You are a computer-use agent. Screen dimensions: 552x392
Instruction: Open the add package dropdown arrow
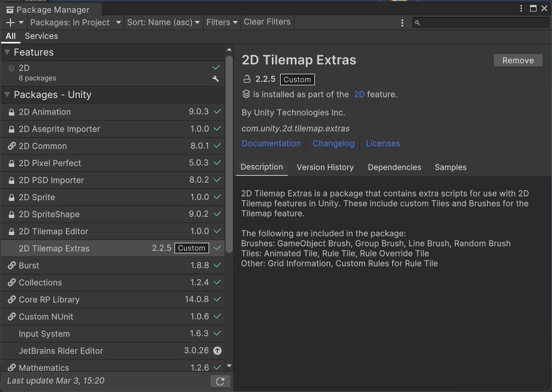(x=21, y=23)
